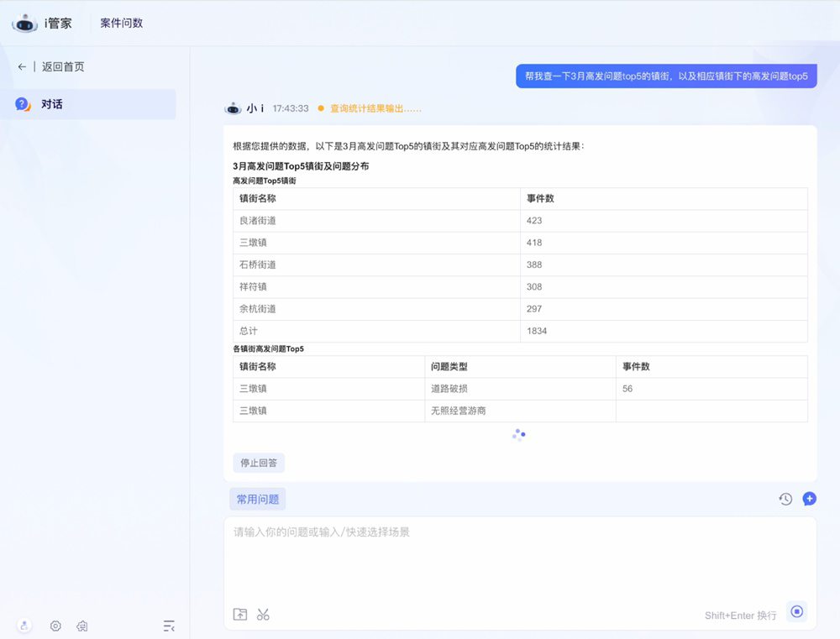
Task: Click the 小i robot avatar icon
Action: (x=233, y=108)
